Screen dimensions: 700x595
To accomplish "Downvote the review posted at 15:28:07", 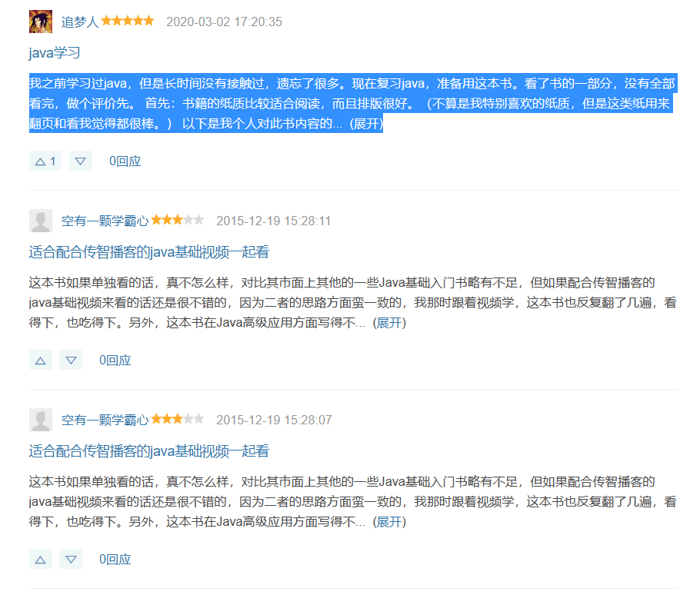I will pyautogui.click(x=71, y=559).
